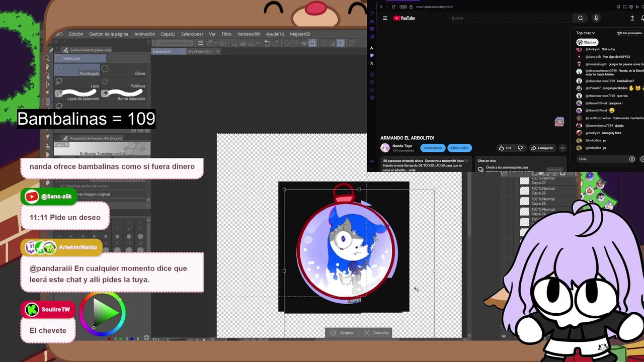
Task: Click the transform selection icon in command bar
Action: click(312, 43)
